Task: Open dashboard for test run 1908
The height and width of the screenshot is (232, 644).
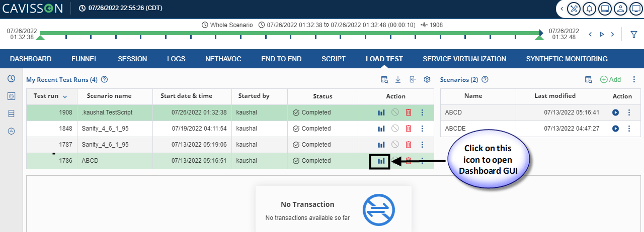Action: point(381,112)
